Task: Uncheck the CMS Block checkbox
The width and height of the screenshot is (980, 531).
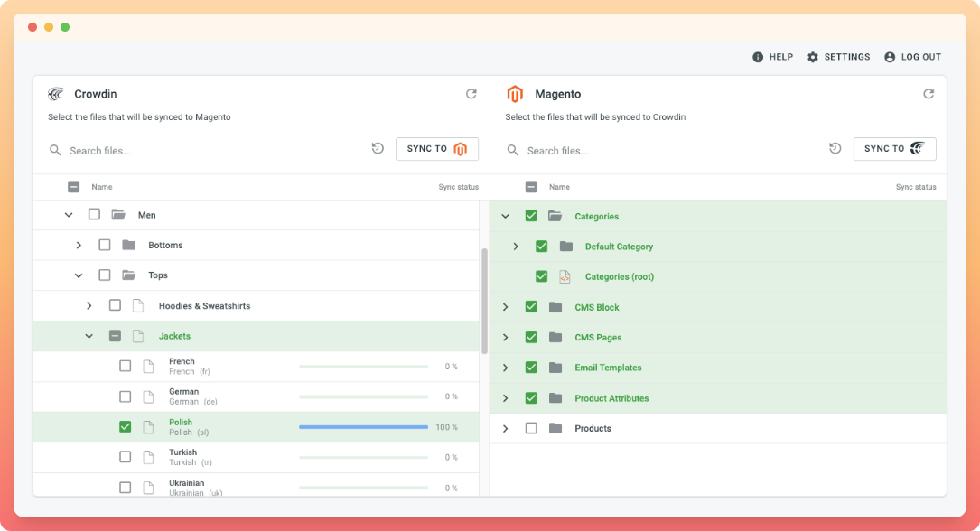Action: click(x=531, y=307)
